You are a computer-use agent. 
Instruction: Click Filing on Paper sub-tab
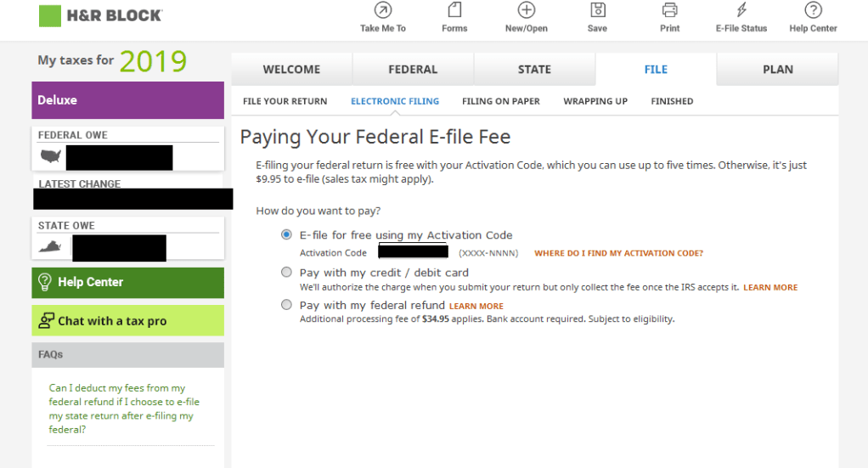point(501,101)
